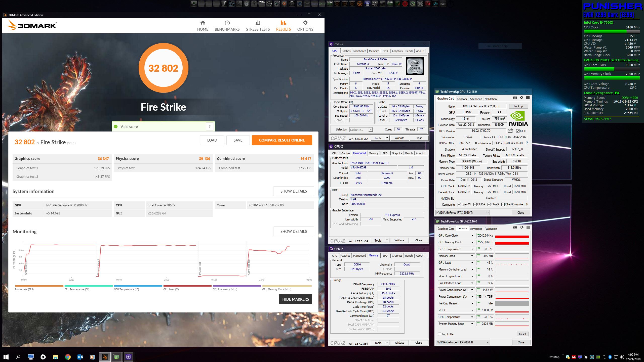644x362 pixels.
Task: Expand the GPU Core Clock sensor dropdown
Action: 472,236
